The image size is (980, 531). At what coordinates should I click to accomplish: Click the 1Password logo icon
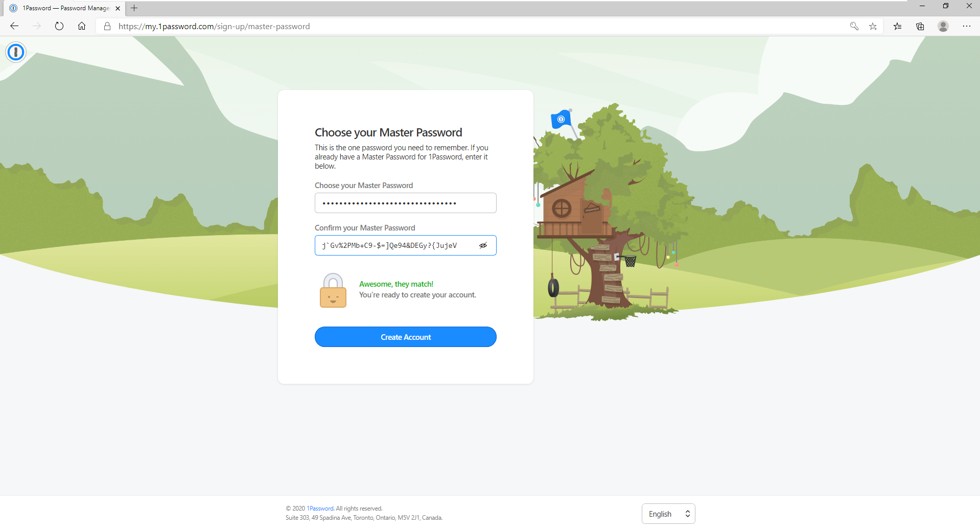coord(16,52)
